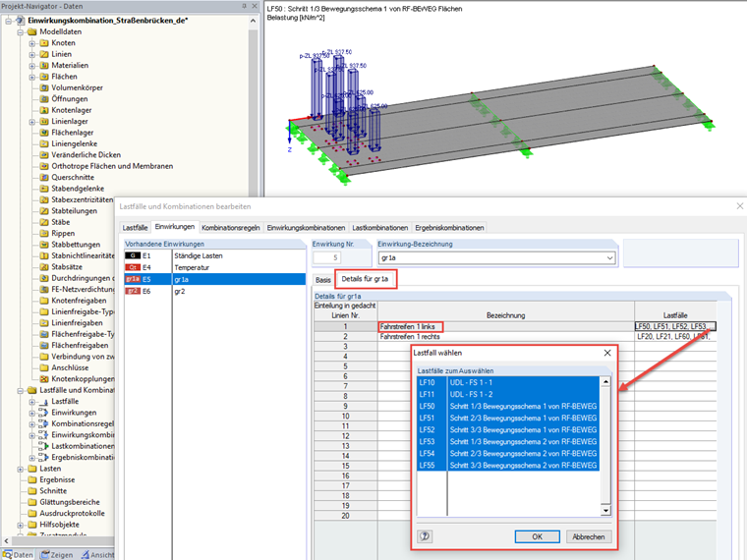Click the gr2 swatch for E6
Viewport: 747px width, 560px height.
[133, 291]
